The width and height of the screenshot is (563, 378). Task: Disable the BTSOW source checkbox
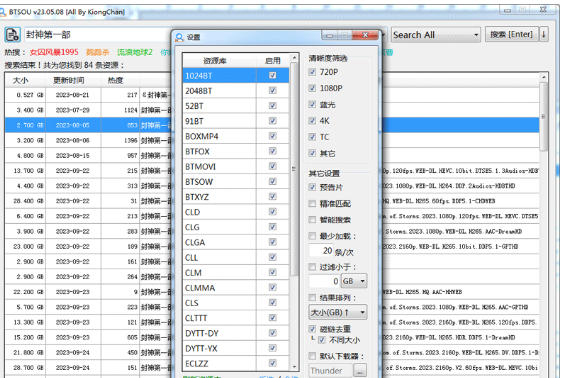[273, 181]
